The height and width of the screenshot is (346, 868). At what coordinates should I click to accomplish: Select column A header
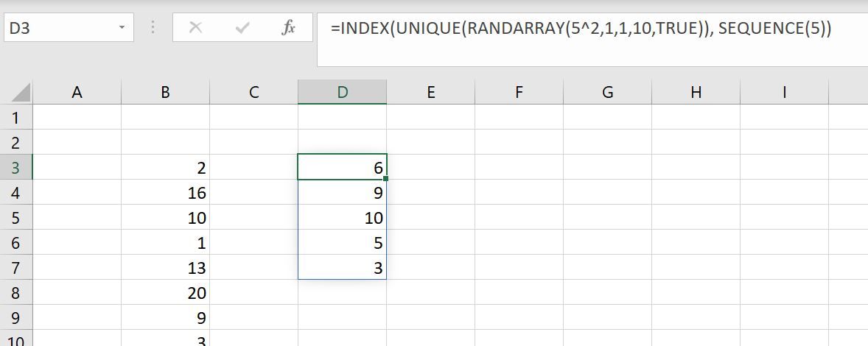point(77,92)
